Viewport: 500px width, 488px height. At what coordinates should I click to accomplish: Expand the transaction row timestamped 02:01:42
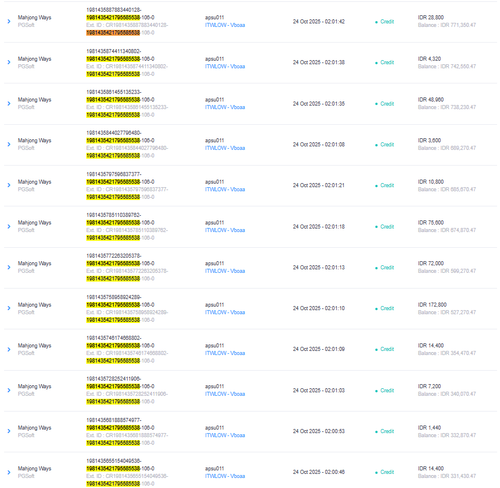[x=9, y=21]
